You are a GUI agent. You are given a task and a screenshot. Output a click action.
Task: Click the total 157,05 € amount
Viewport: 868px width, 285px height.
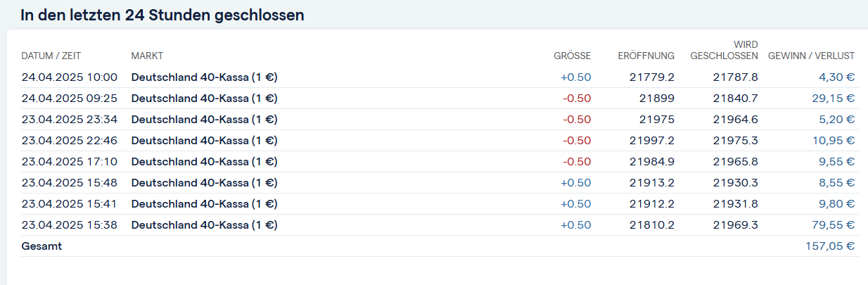830,246
